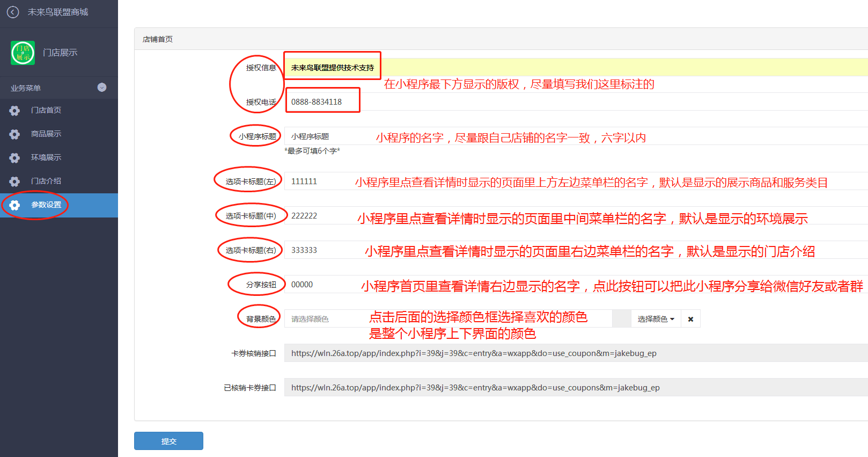The width and height of the screenshot is (868, 457).
Task: Click the gear icon next to 门店介绍
Action: pyautogui.click(x=14, y=182)
